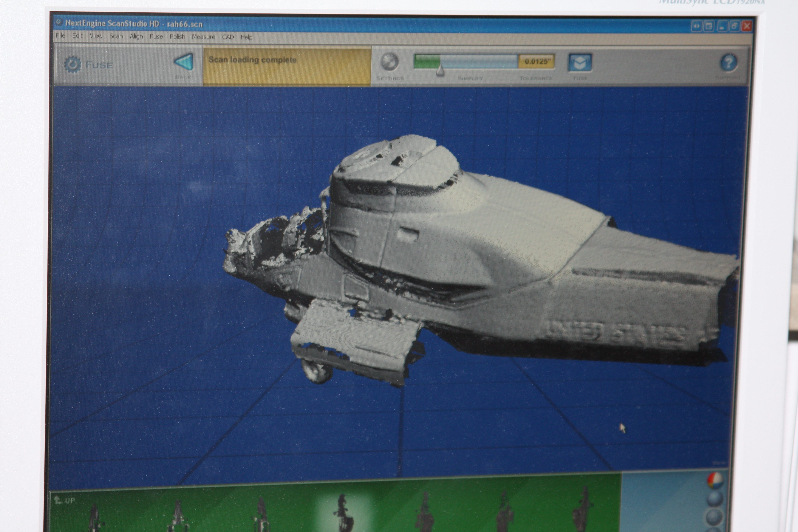Open the Edit menu
Image resolution: width=798 pixels, height=532 pixels.
77,36
